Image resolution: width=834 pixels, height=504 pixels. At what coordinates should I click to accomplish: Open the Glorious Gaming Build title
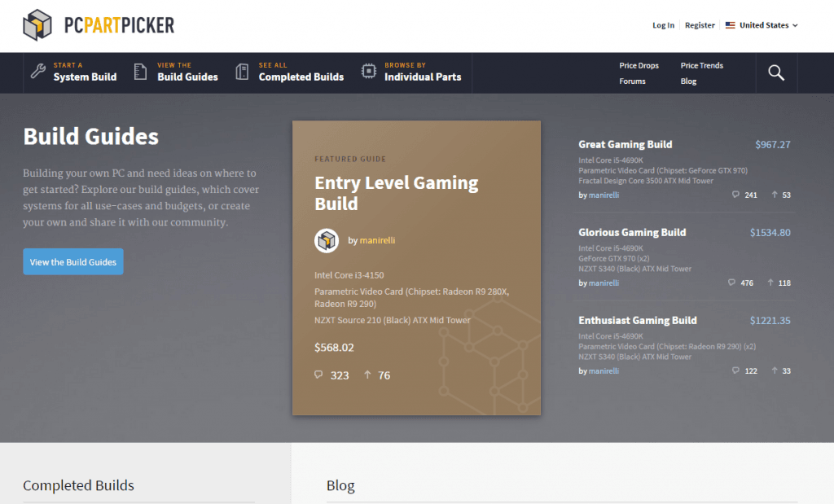tap(632, 232)
